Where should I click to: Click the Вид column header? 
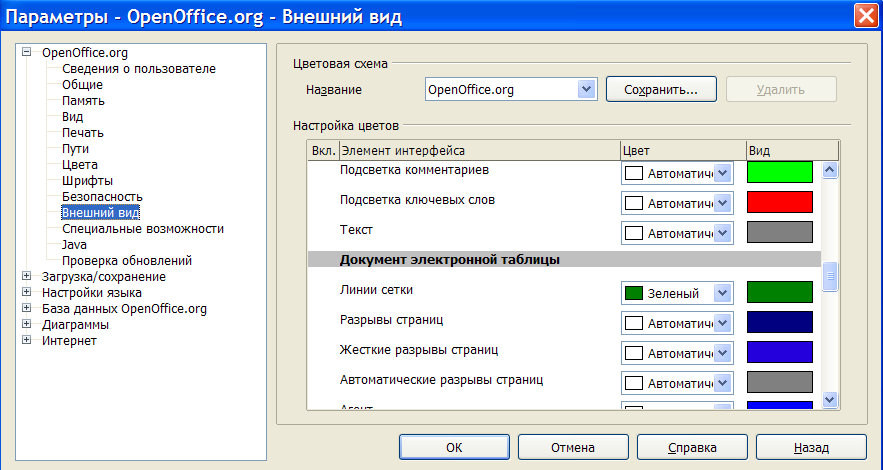(792, 151)
